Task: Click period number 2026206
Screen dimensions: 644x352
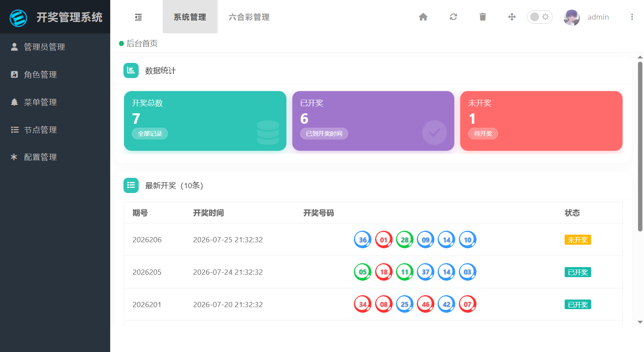Action: point(147,240)
